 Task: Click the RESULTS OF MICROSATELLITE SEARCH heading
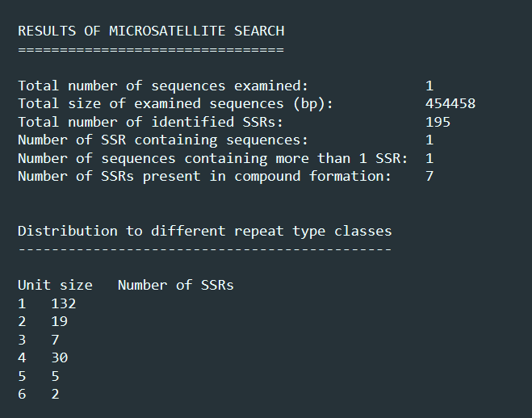pyautogui.click(x=151, y=31)
